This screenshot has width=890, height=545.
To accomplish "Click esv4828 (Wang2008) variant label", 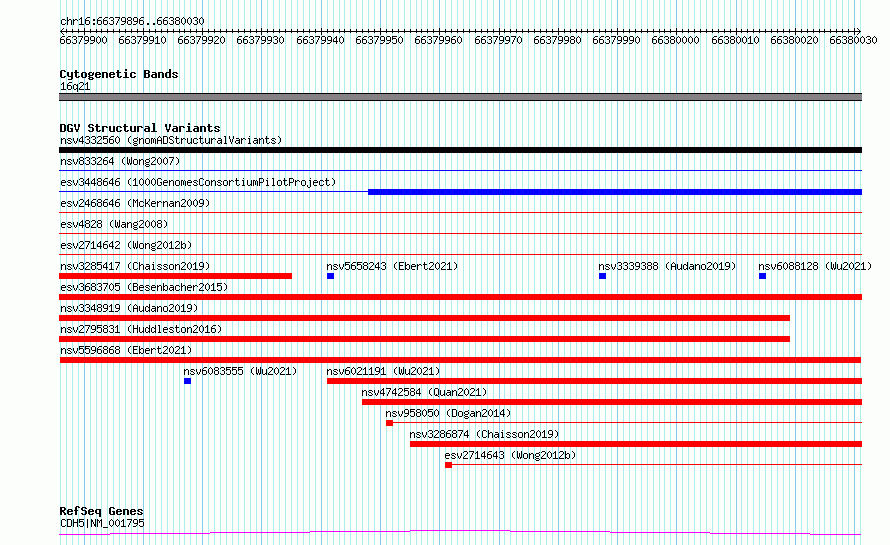I will [x=114, y=224].
